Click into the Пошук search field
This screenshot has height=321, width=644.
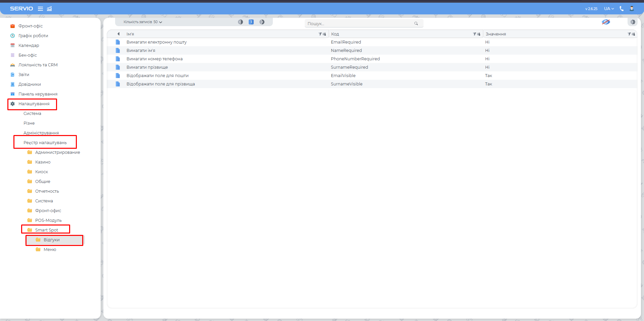(x=359, y=23)
